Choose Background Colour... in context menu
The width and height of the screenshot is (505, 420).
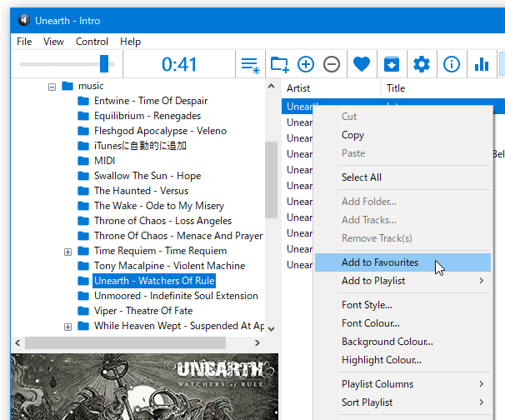coord(402,342)
